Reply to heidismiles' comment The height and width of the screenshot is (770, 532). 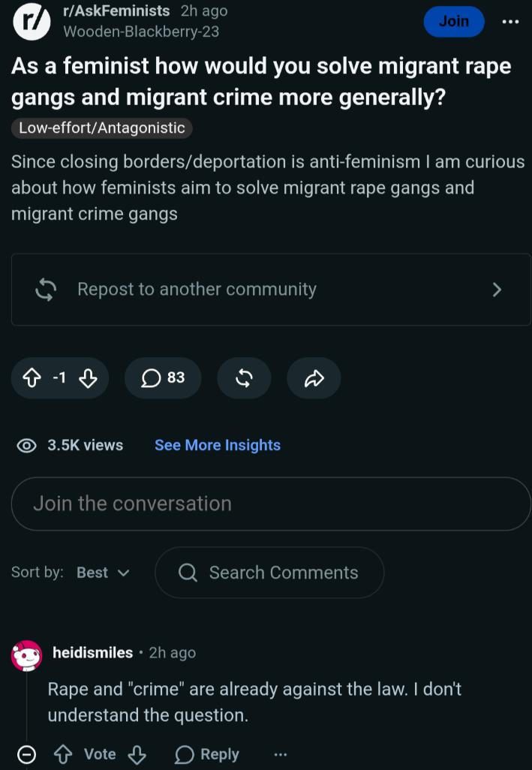click(x=207, y=754)
